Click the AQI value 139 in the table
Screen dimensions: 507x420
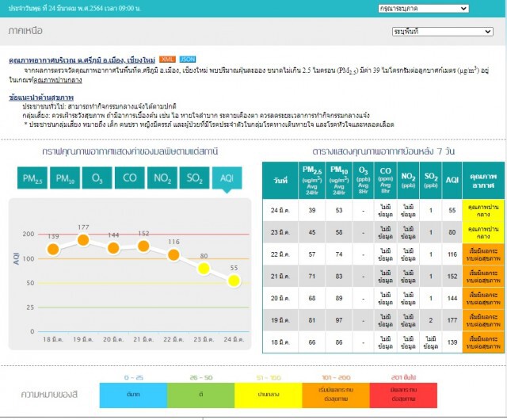(452, 342)
